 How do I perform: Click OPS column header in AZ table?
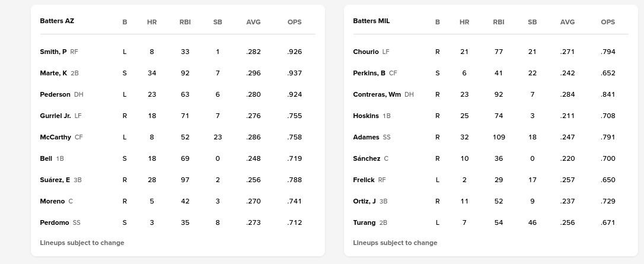(294, 22)
